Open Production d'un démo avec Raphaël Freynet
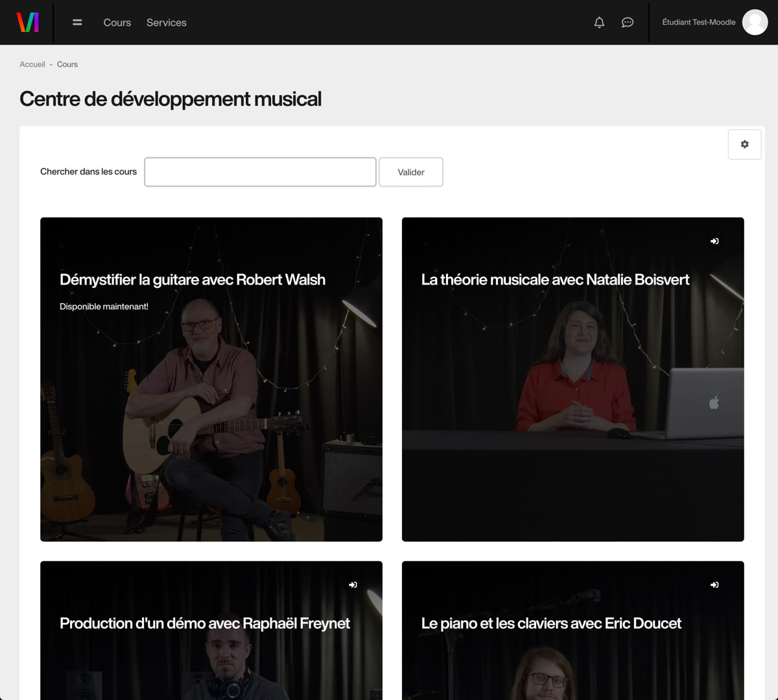This screenshot has height=700, width=778. point(204,623)
